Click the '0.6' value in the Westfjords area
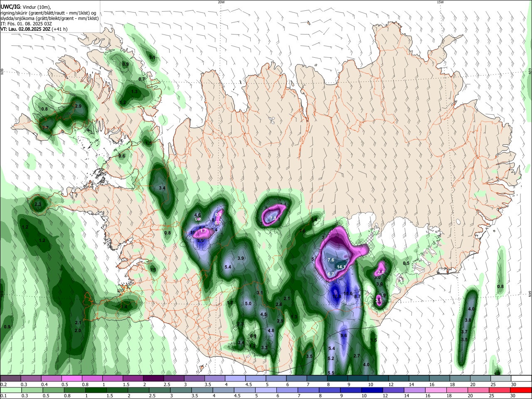Viewport: 532px width, 399px height. point(122,156)
